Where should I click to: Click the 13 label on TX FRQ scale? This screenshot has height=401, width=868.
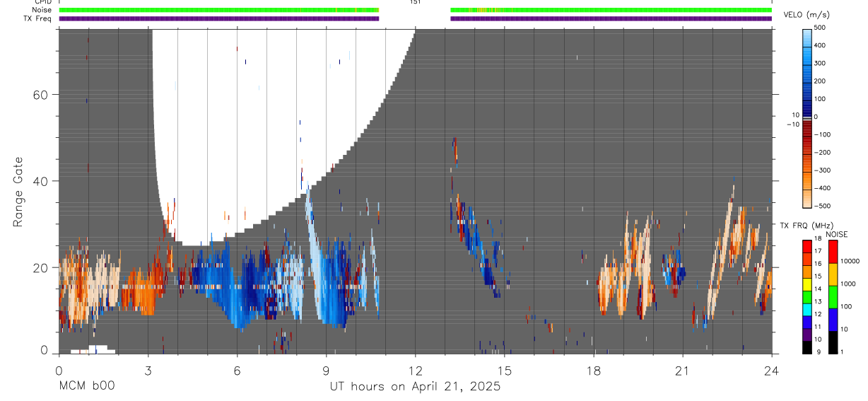tap(818, 301)
